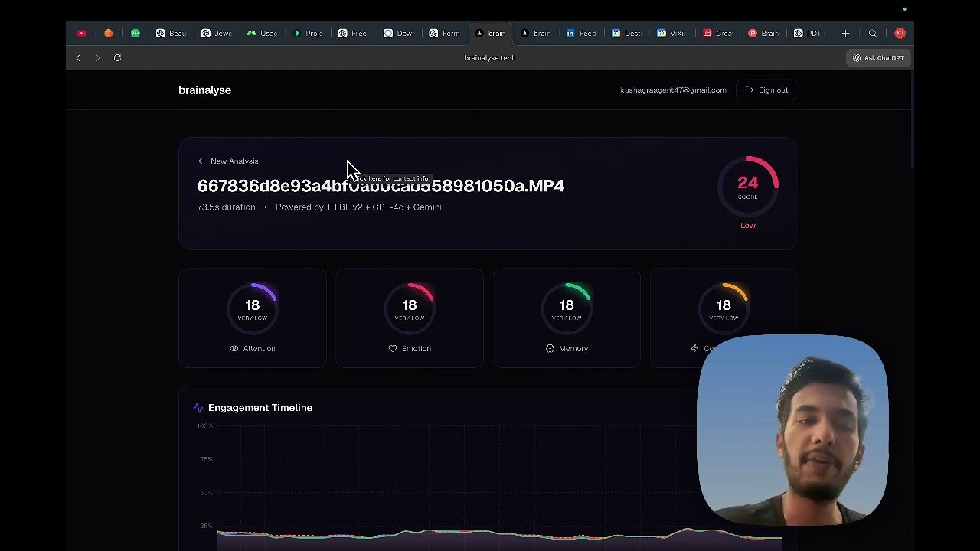Image resolution: width=980 pixels, height=551 pixels.
Task: Click the Memory brain icon
Action: click(550, 348)
